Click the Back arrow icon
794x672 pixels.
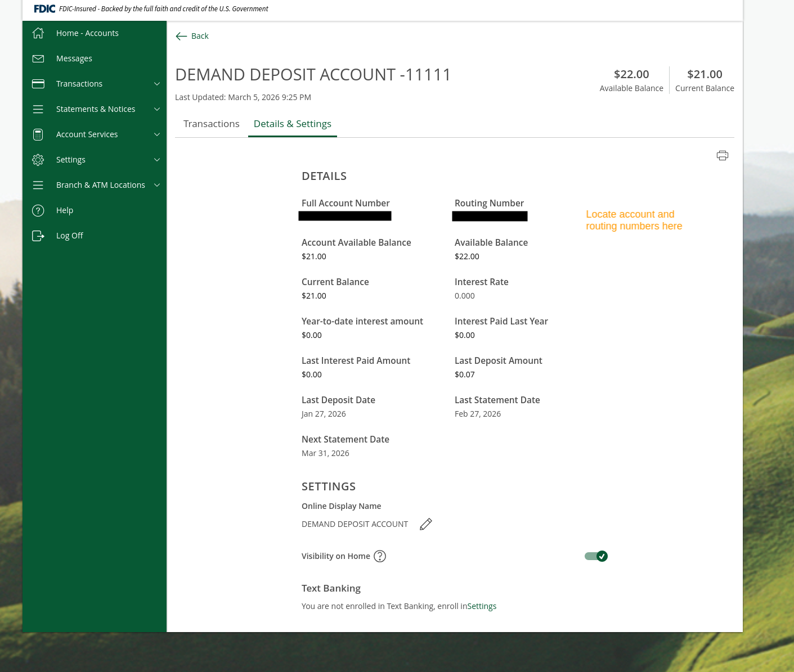[x=181, y=36]
